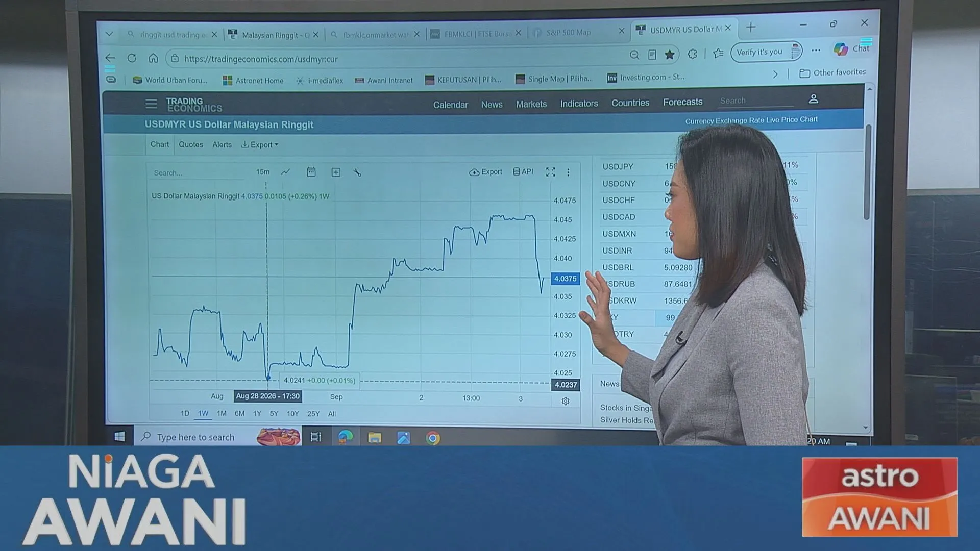Open the Trading Economics hamburger menu
980x551 pixels.
(x=151, y=104)
